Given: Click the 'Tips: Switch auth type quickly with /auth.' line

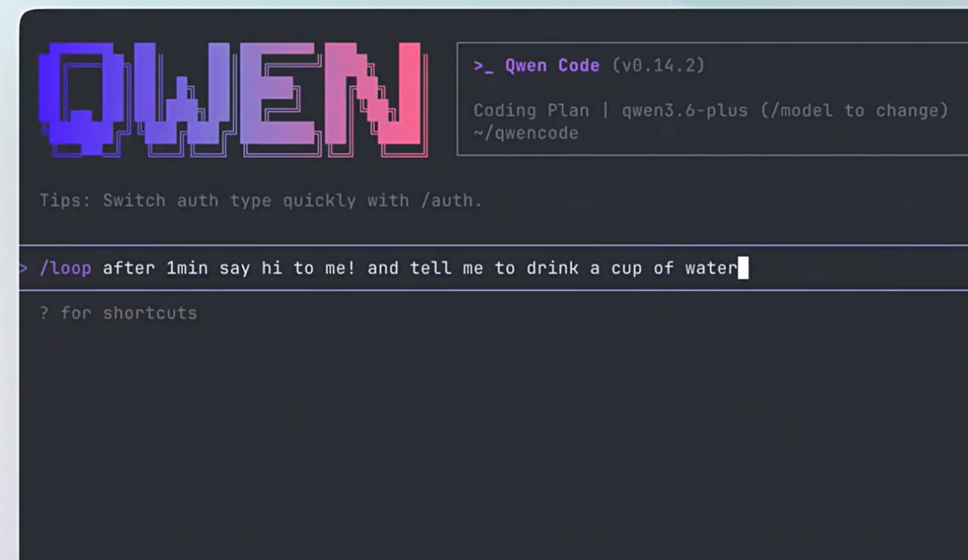Looking at the screenshot, I should coord(261,201).
